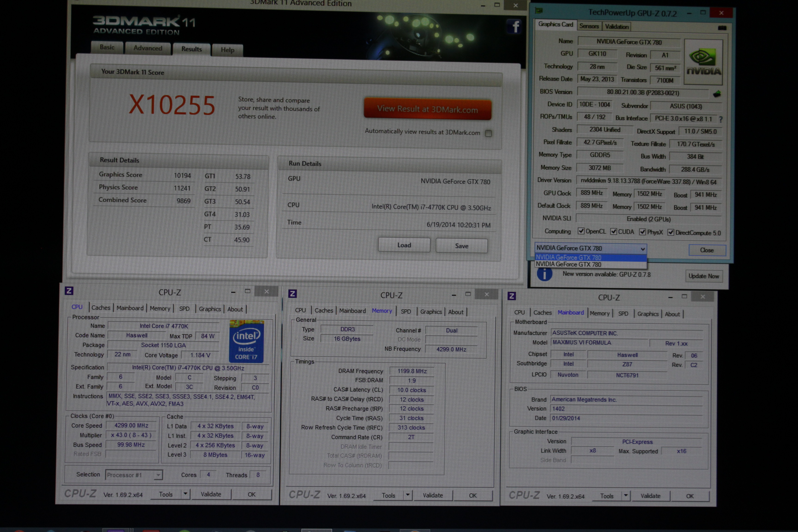
Task: Select the highlighted GTX 780 list entry
Action: (x=591, y=257)
